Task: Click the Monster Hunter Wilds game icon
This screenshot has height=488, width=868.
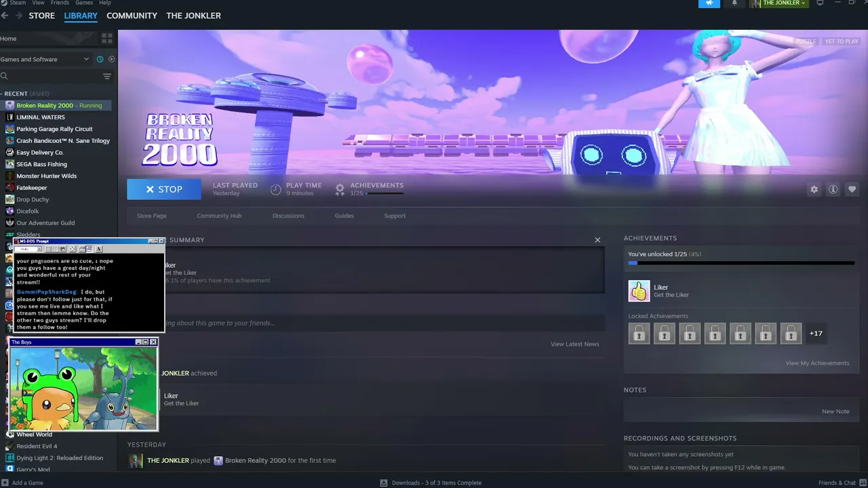Action: pos(9,176)
